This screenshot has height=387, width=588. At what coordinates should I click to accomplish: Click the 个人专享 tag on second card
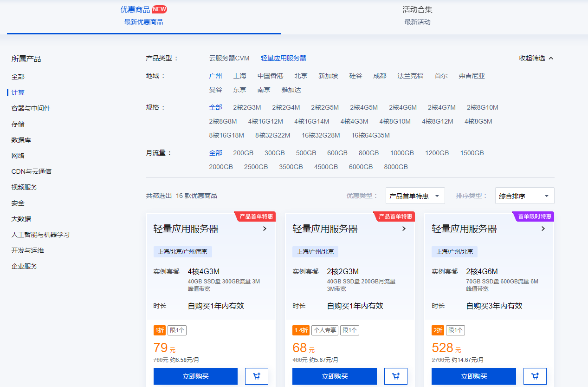coord(324,330)
